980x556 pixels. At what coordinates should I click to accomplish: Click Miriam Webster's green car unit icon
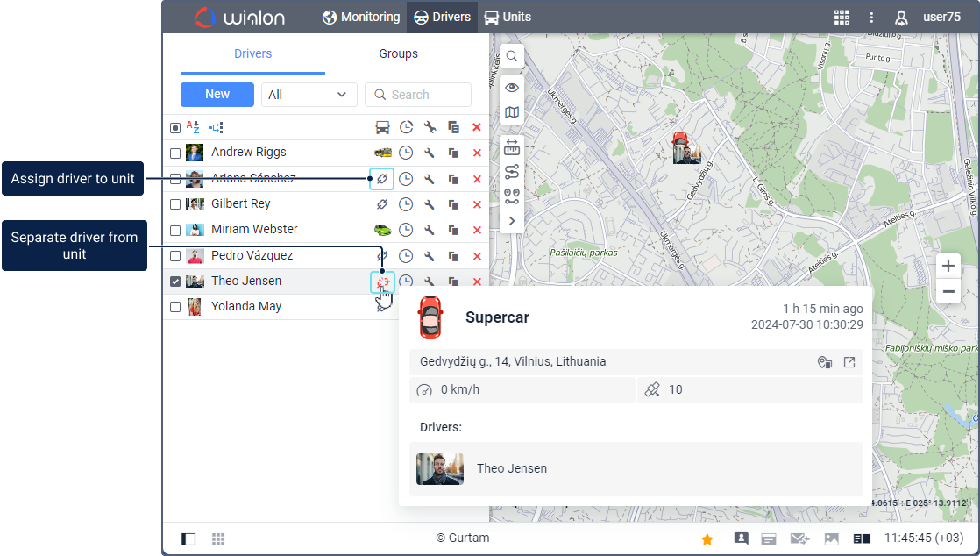tap(382, 230)
